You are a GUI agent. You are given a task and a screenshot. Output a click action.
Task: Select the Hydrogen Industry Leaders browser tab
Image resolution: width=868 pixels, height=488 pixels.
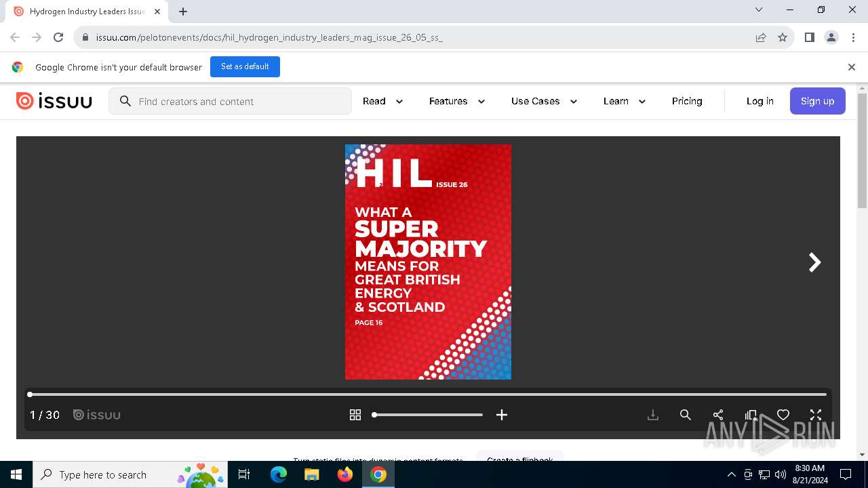(87, 12)
